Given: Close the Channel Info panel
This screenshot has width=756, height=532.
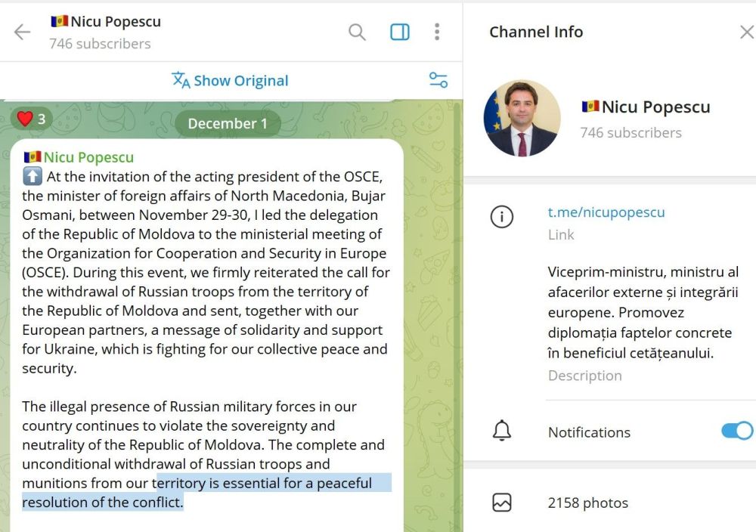Looking at the screenshot, I should coord(747,32).
